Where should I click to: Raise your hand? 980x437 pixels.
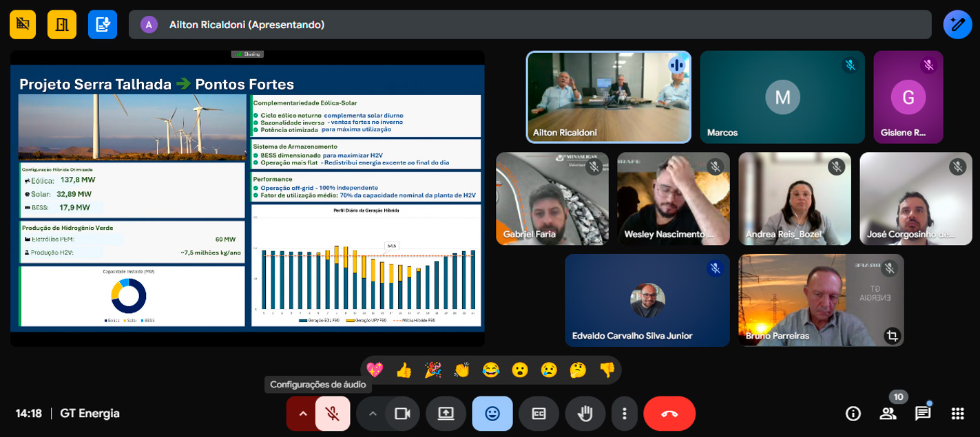pyautogui.click(x=585, y=414)
